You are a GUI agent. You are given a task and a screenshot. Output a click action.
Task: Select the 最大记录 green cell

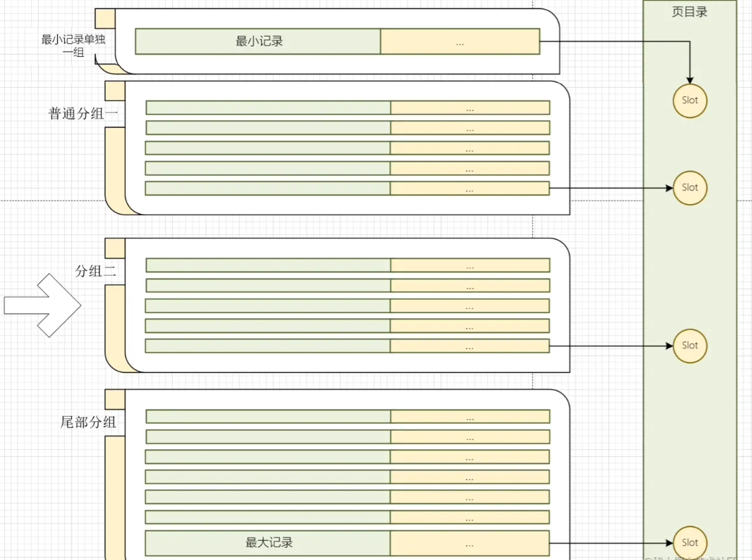(x=267, y=543)
